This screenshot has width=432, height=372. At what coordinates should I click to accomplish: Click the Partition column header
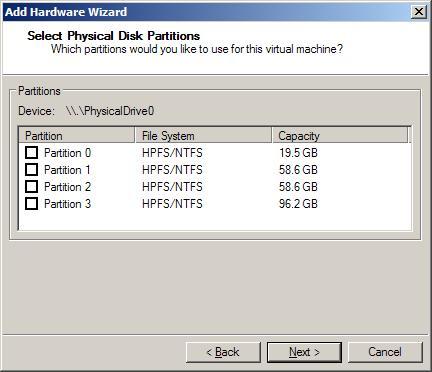(77, 135)
